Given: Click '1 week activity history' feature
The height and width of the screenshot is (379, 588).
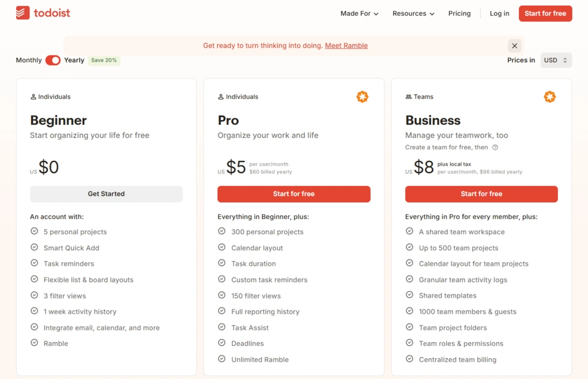Looking at the screenshot, I should click(x=80, y=312).
